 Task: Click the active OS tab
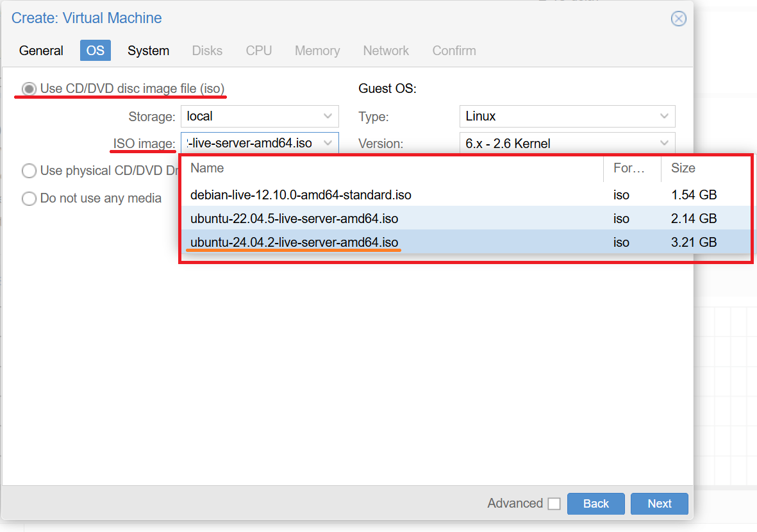(95, 51)
